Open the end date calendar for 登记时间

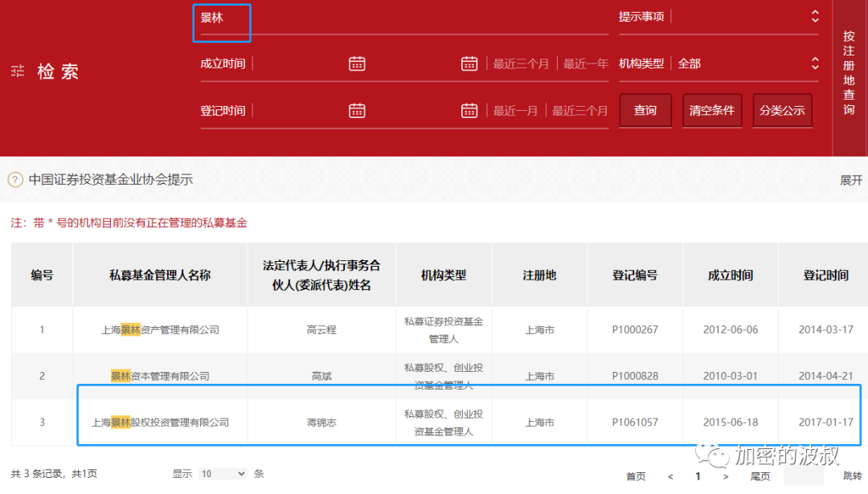(469, 110)
